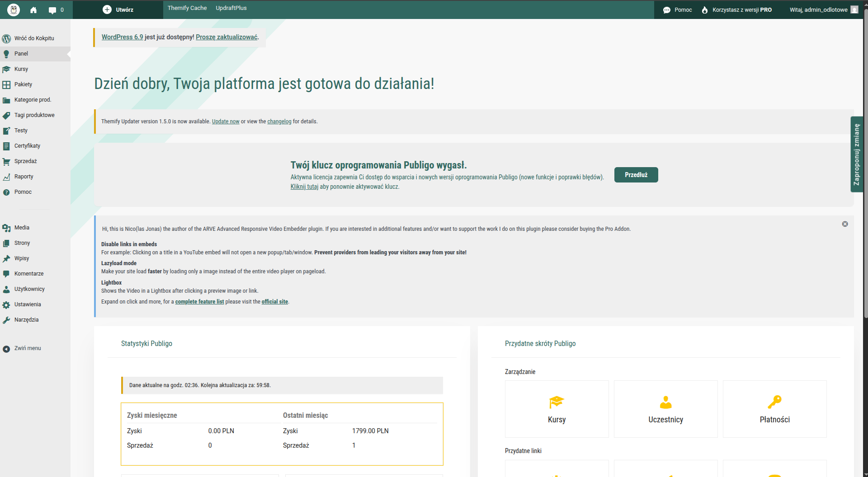Click the Media sidebar icon
The image size is (868, 477).
[6, 228]
